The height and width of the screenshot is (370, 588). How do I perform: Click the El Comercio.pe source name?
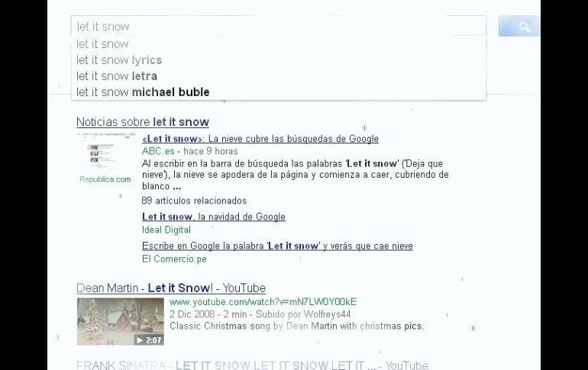coord(174,259)
